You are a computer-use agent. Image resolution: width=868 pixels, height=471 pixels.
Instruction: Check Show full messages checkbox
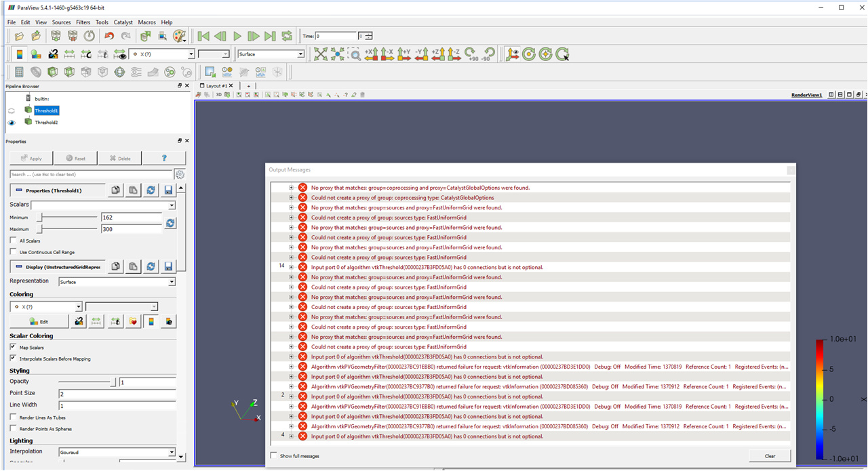click(x=274, y=456)
